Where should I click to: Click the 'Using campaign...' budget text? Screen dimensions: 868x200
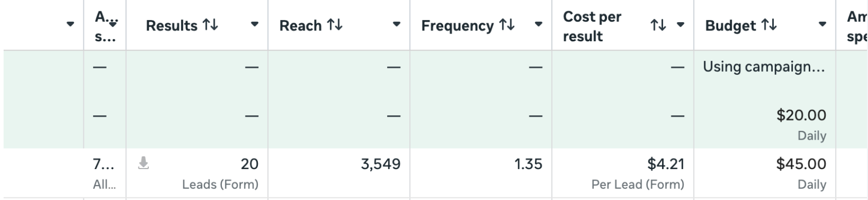pos(764,67)
